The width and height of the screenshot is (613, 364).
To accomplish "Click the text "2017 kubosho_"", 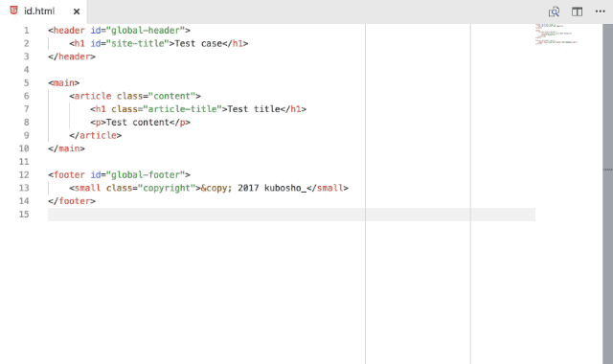I will tap(272, 188).
